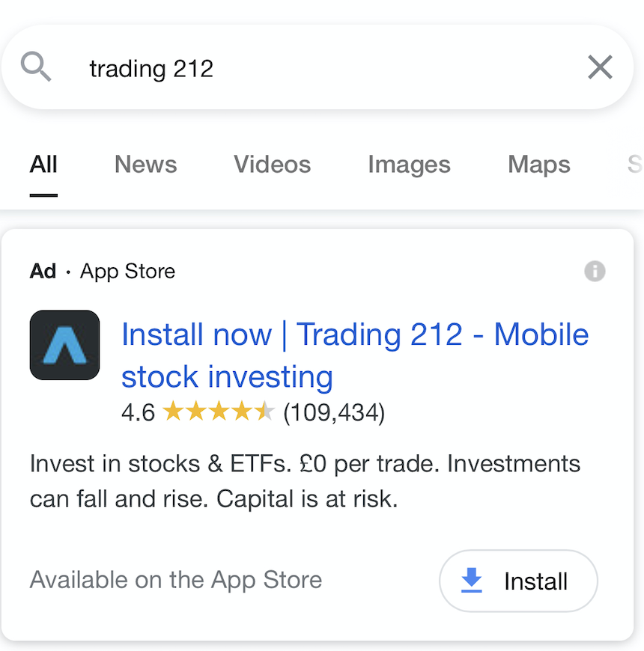Switch to the News tab
Screen dimensions: 644x651
(145, 165)
